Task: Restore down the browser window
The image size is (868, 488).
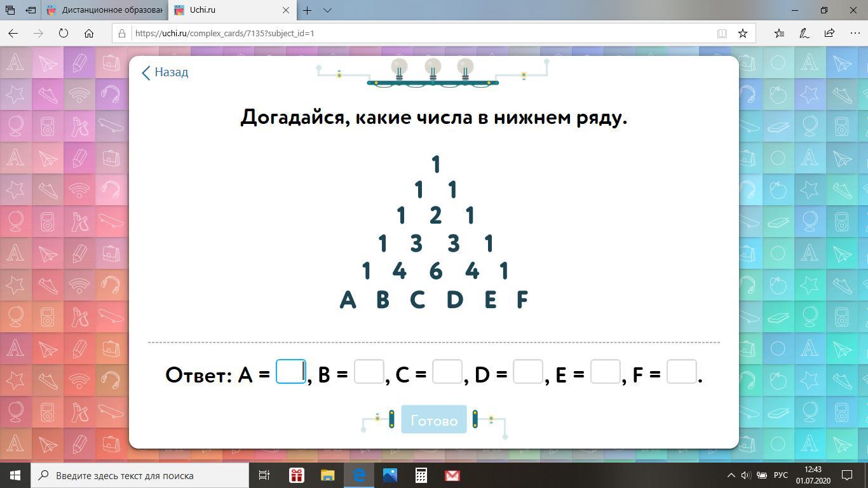Action: (x=824, y=10)
